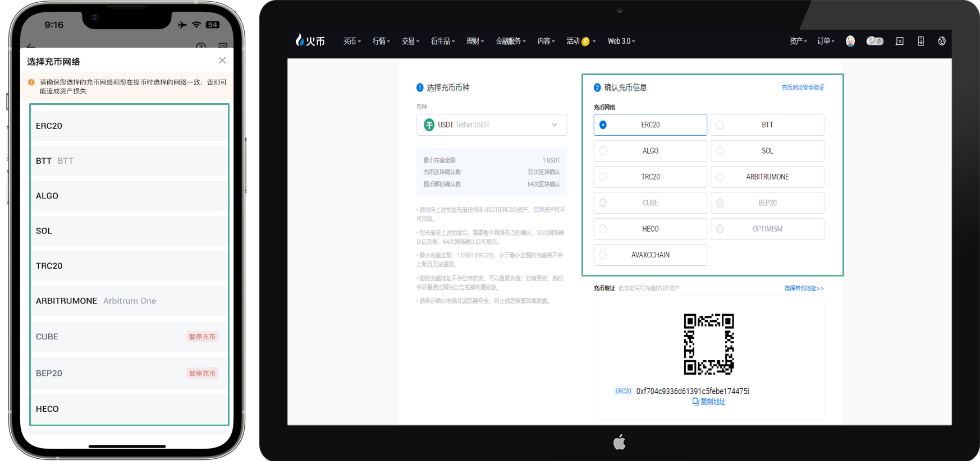The height and width of the screenshot is (461, 980).
Task: Tap HECO in the phone network list
Action: pos(129,409)
